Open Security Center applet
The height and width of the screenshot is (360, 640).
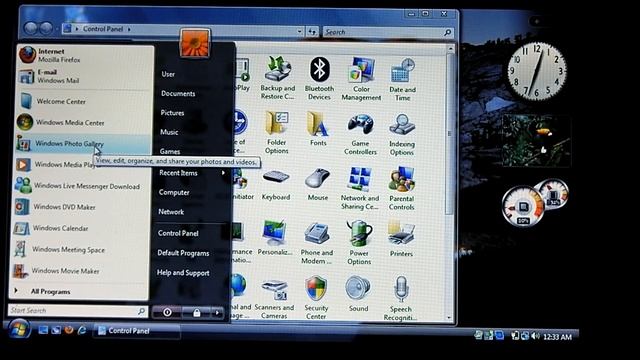click(x=316, y=298)
